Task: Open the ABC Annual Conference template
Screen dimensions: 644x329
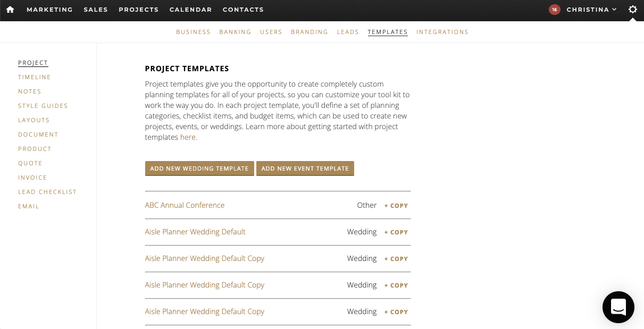Action: [185, 205]
